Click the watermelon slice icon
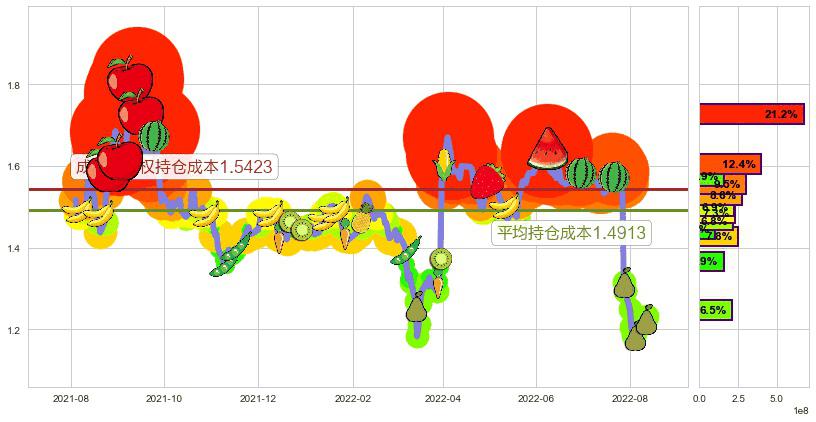The height and width of the screenshot is (422, 816). [x=547, y=149]
